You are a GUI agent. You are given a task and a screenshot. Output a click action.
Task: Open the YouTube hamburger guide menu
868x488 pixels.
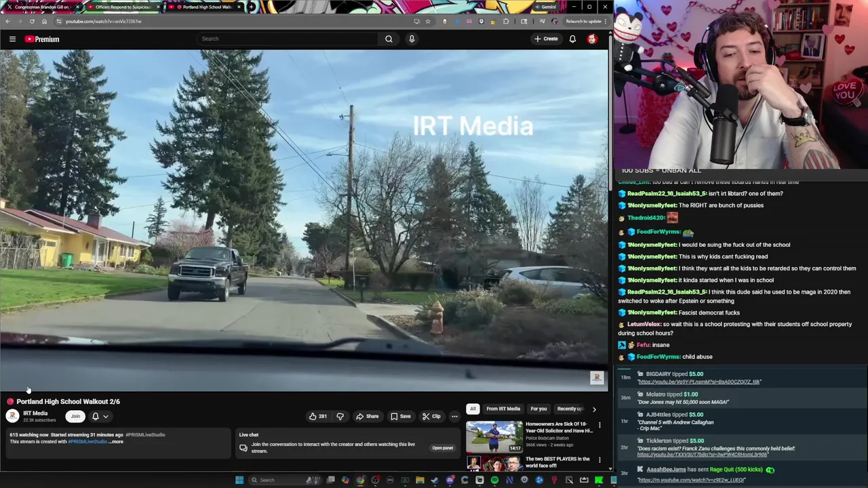[12, 39]
